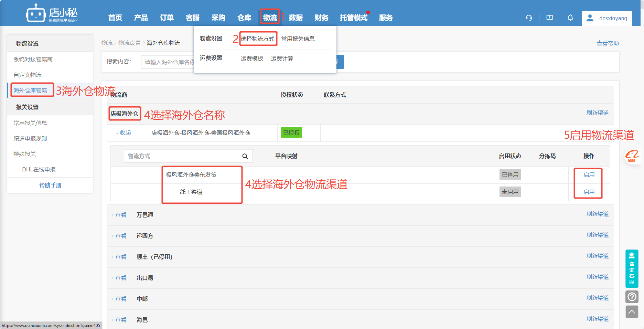The image size is (644, 329).
Task: Open the 托管模式 menu
Action: pos(354,18)
